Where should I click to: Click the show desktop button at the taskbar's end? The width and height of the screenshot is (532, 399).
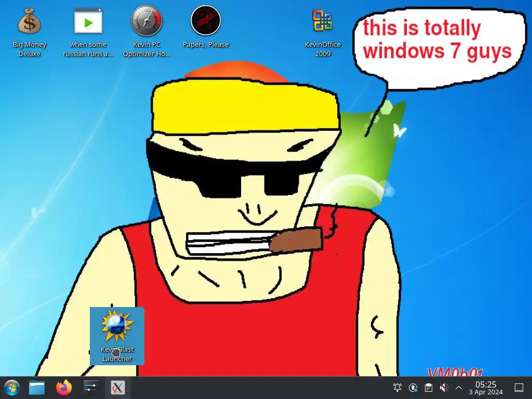[x=519, y=388]
